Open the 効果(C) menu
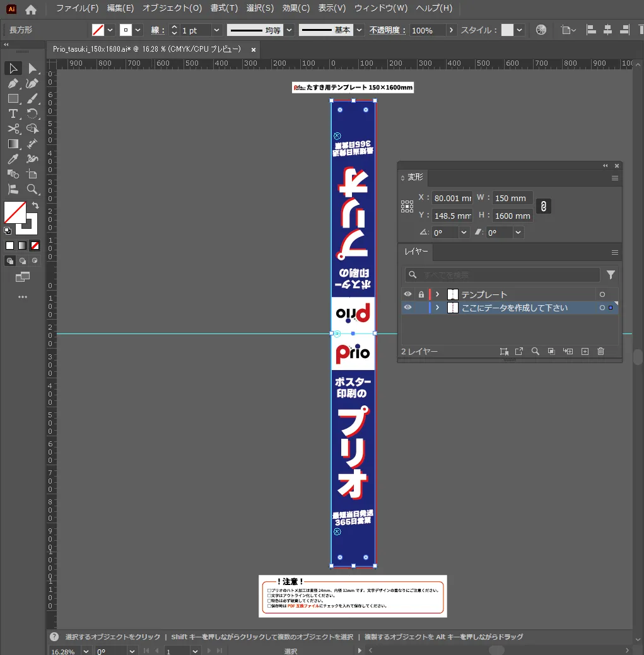The width and height of the screenshot is (644, 655). point(296,8)
